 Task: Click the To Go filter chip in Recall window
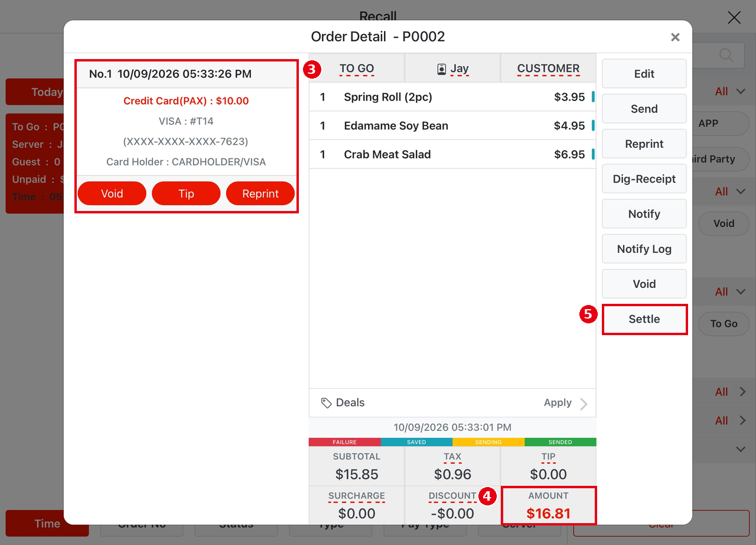[724, 323]
